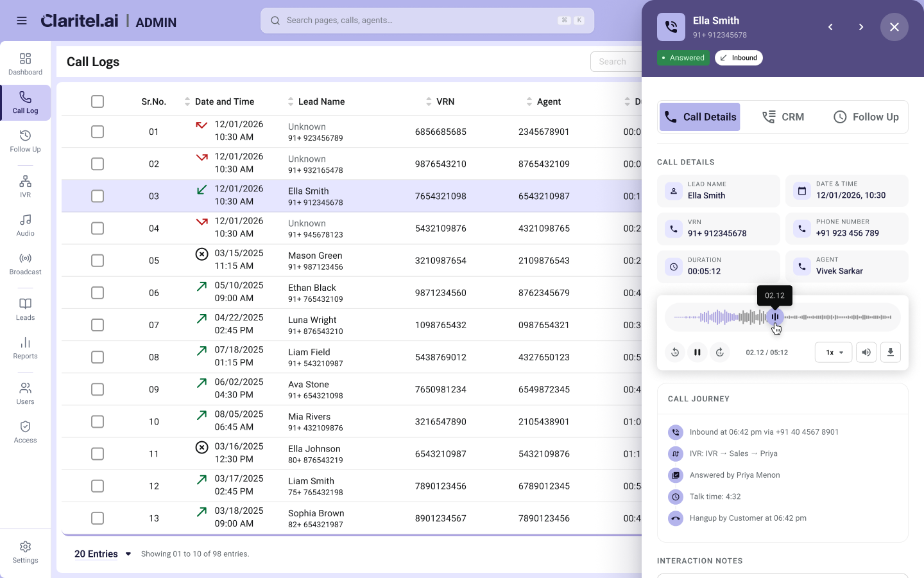Click the Inbound call badge
This screenshot has width=924, height=578.
click(x=739, y=58)
